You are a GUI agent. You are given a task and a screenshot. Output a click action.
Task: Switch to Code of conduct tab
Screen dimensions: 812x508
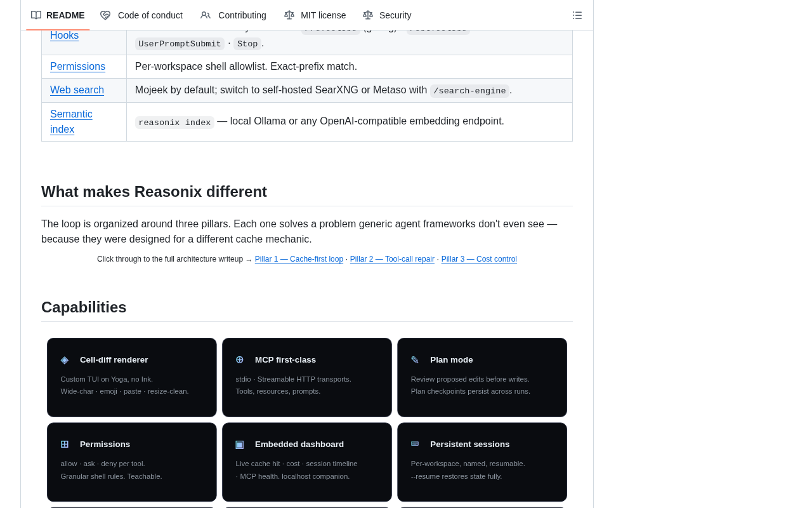click(141, 15)
